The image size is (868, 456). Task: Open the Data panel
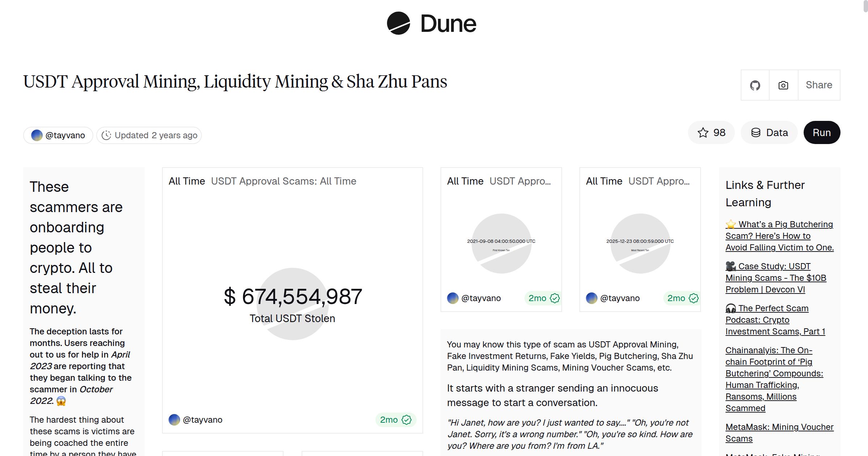point(769,132)
